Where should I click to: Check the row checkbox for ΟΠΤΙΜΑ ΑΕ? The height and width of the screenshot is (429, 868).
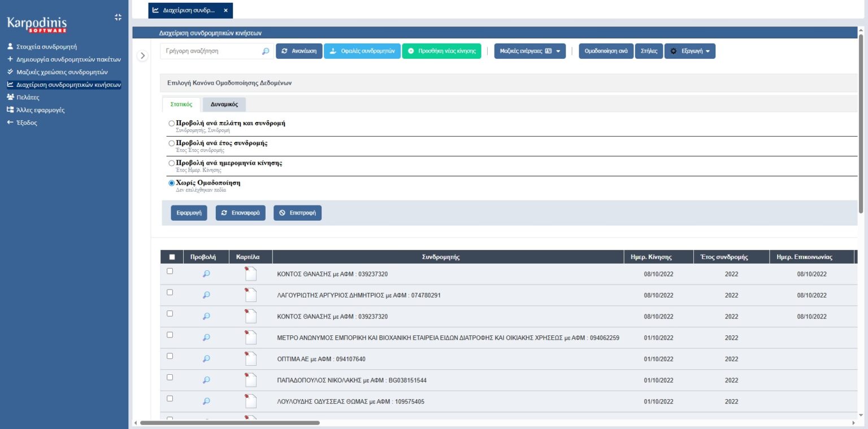(170, 356)
